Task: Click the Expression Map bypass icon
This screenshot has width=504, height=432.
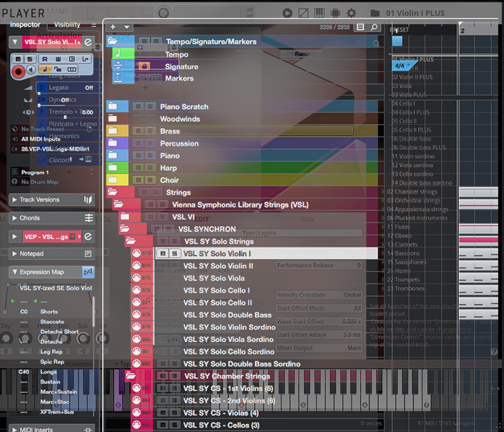Action: [x=88, y=272]
